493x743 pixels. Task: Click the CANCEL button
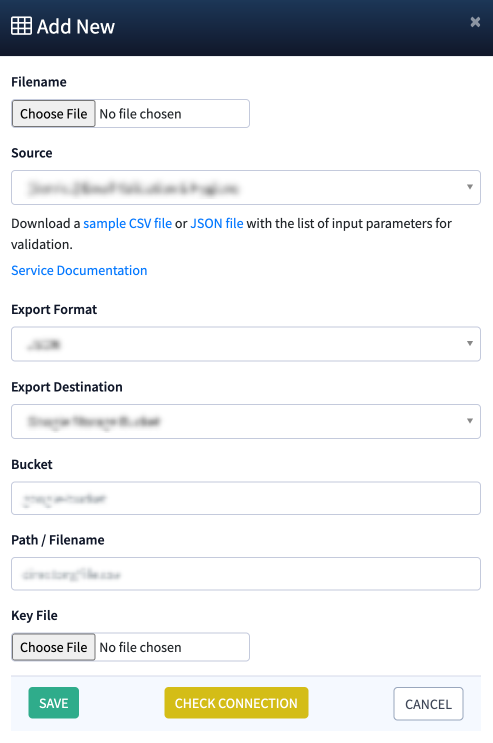tap(428, 704)
